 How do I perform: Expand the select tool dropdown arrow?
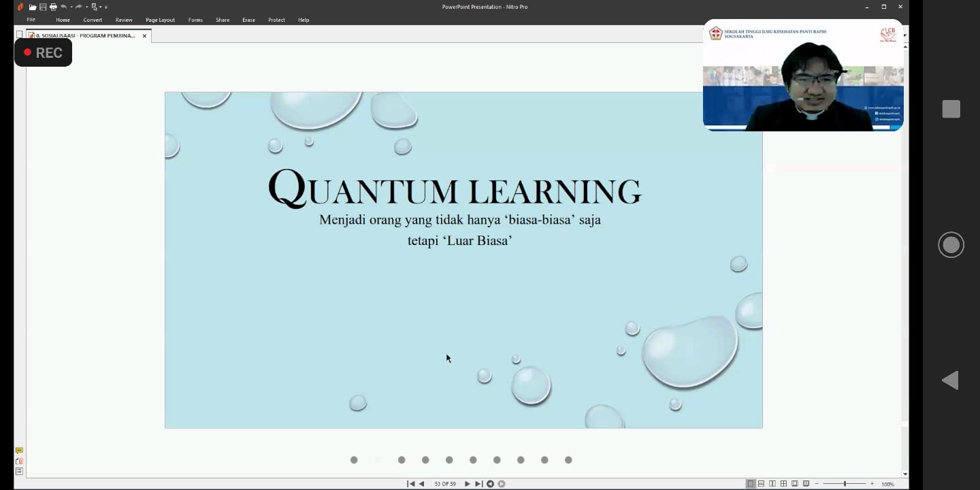point(101,7)
